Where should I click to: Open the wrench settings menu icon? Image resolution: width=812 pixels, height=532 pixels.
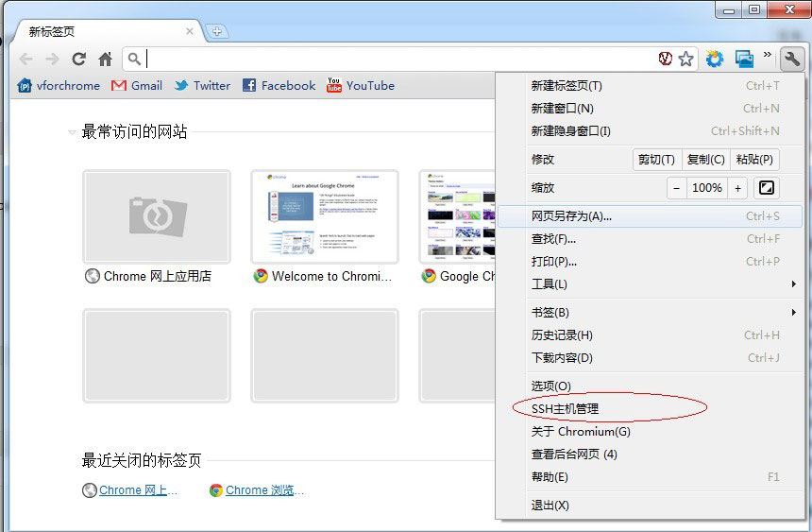pos(791,59)
